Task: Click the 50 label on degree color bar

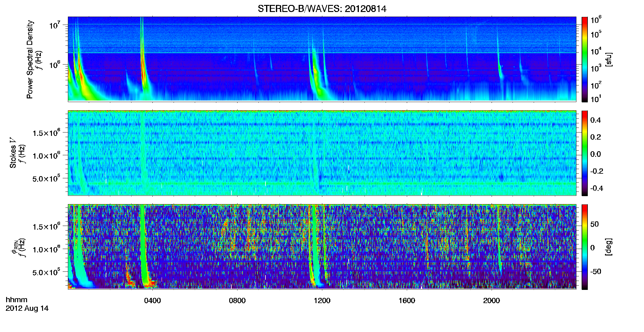Action: (595, 224)
